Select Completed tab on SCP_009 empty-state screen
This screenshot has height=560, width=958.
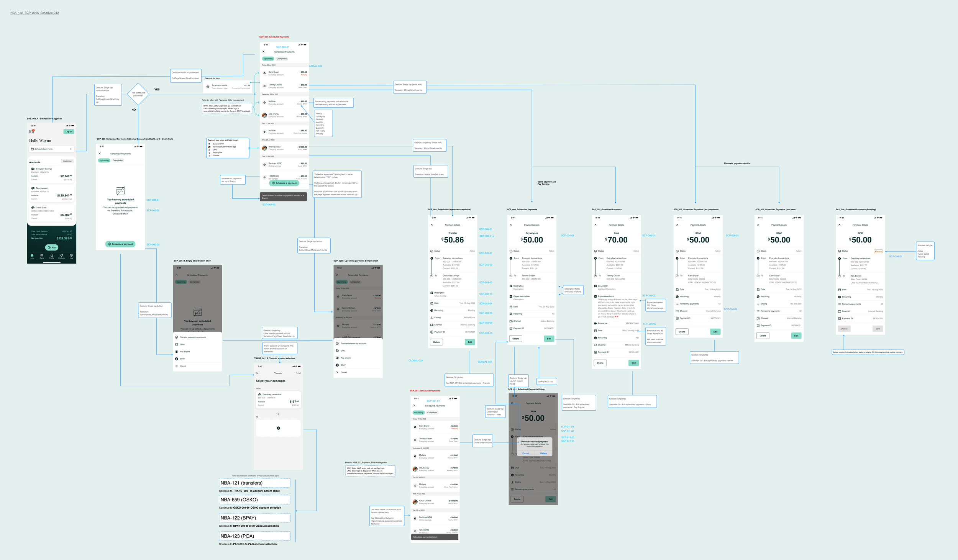[118, 160]
